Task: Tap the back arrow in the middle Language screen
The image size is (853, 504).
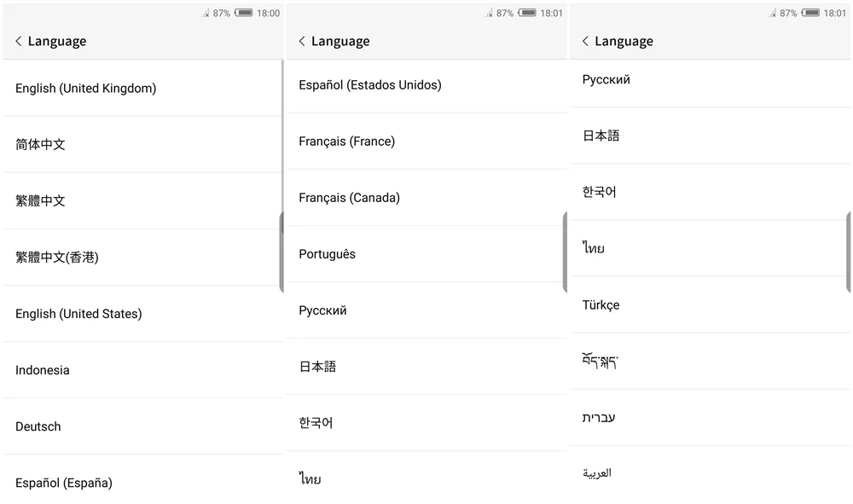Action: (302, 41)
